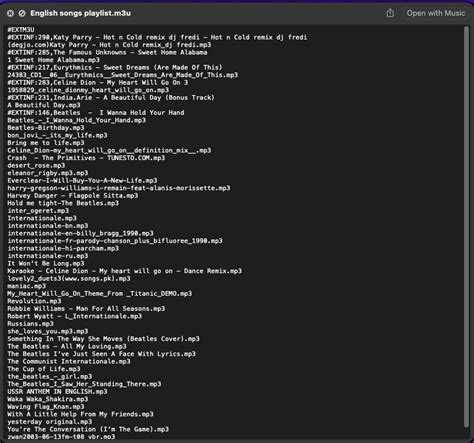474x443 pixels.
Task: Click 'USSR ANTHEM IN ENGLISH.mp3' line
Action: click(x=57, y=392)
